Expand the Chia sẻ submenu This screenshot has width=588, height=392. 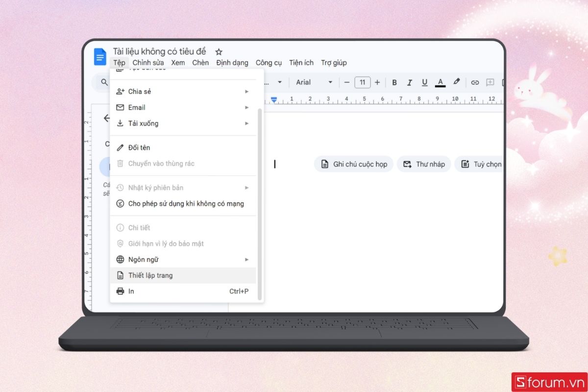182,92
